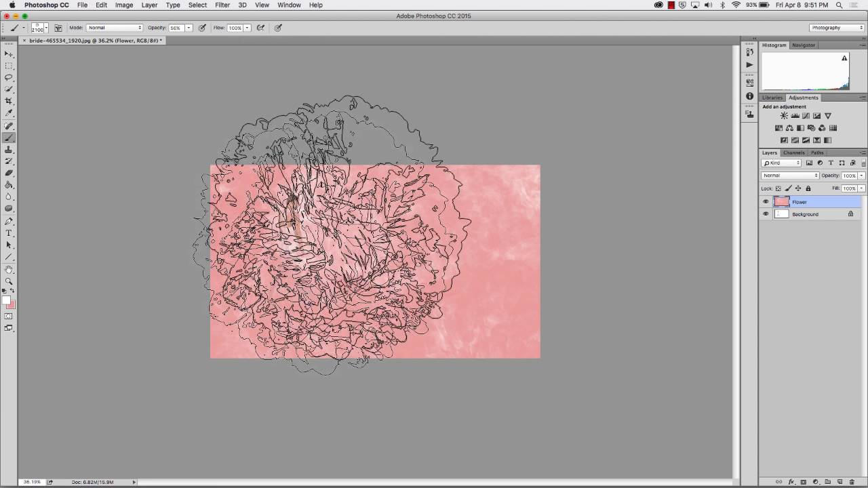Hide the Background layer
The width and height of the screenshot is (868, 488).
766,214
